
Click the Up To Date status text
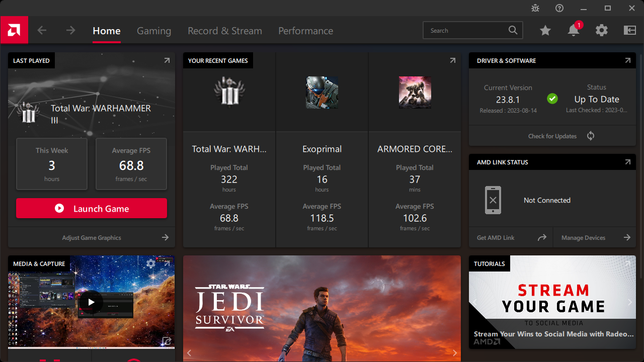coord(597,100)
